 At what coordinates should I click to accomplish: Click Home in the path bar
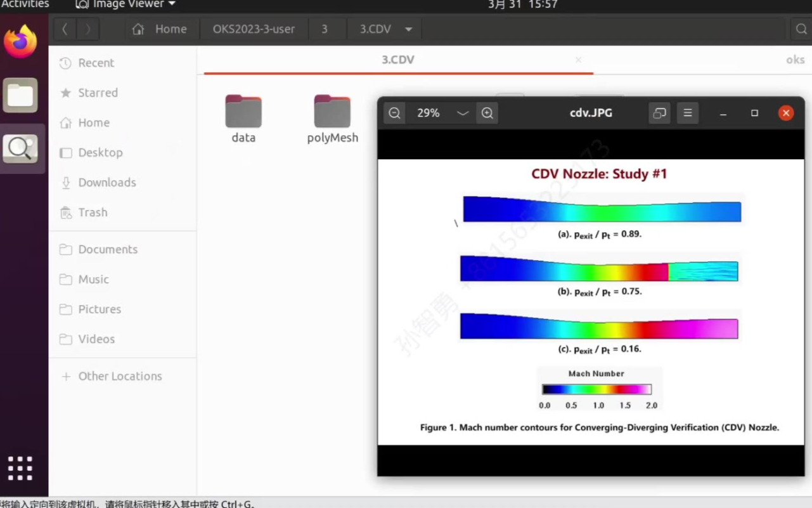(x=160, y=29)
